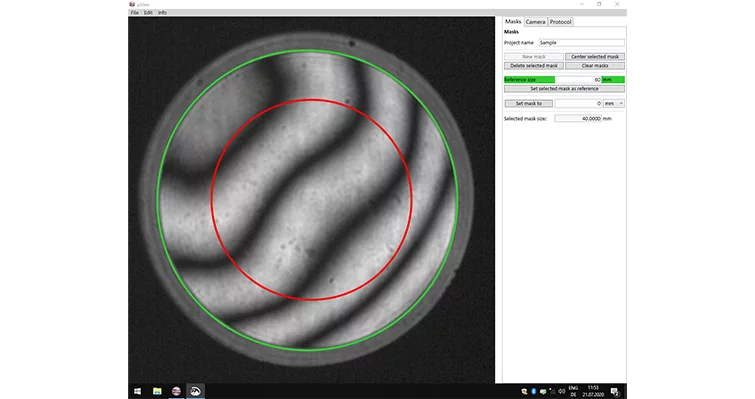Switch to the Protocol tab
The width and height of the screenshot is (755, 399).
[560, 22]
